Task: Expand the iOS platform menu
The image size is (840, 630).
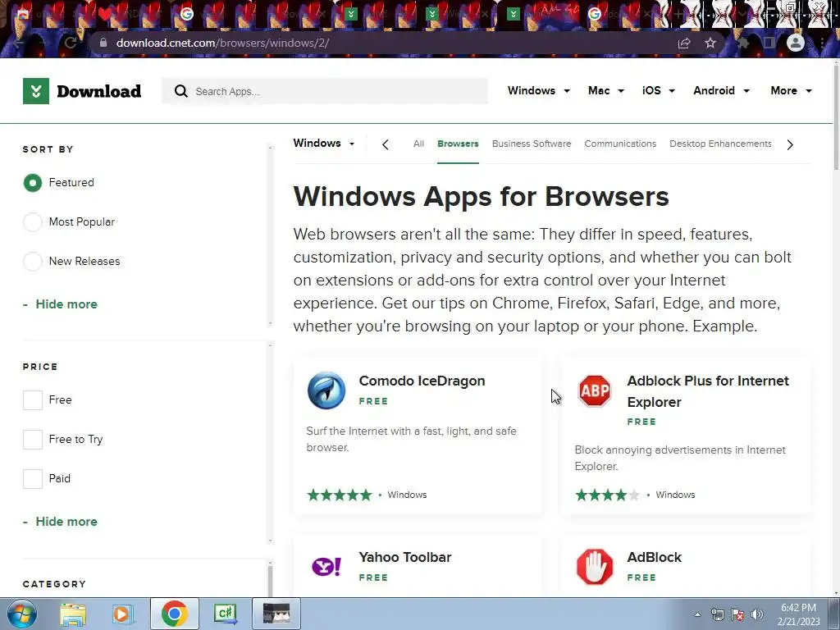Action: click(659, 90)
